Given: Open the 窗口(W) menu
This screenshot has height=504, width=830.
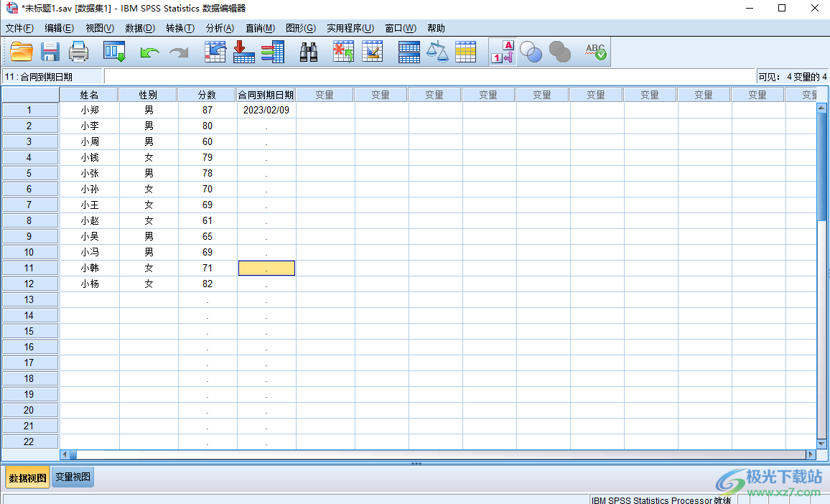Looking at the screenshot, I should [400, 28].
